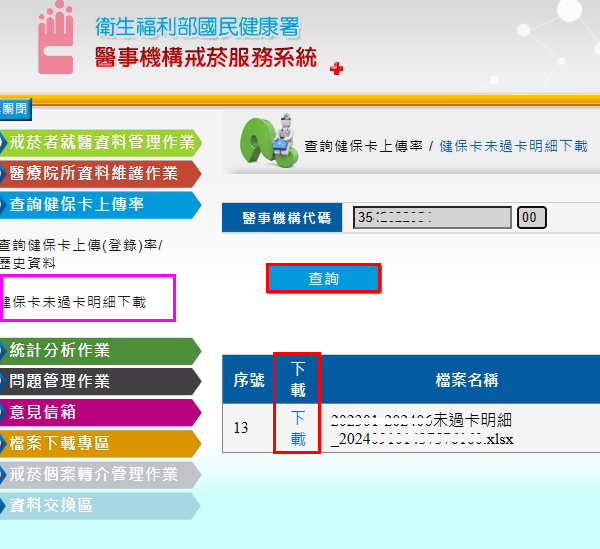The width and height of the screenshot is (600, 549).
Task: Open 意見信箱 menu
Action: [100, 412]
